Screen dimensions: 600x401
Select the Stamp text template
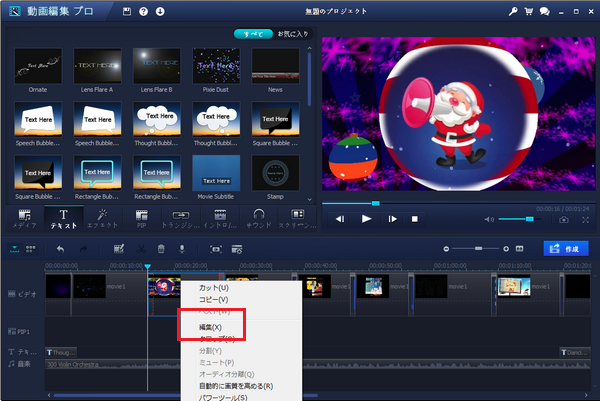275,178
